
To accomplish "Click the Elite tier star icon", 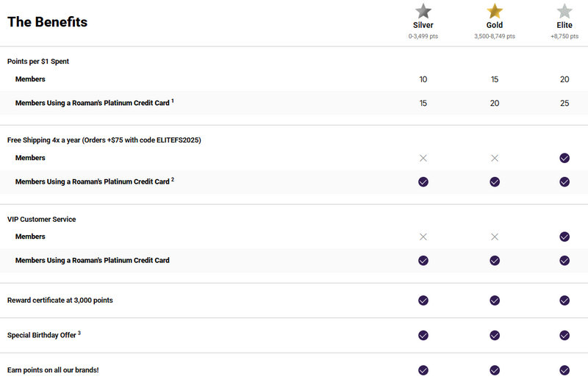I will pos(564,11).
